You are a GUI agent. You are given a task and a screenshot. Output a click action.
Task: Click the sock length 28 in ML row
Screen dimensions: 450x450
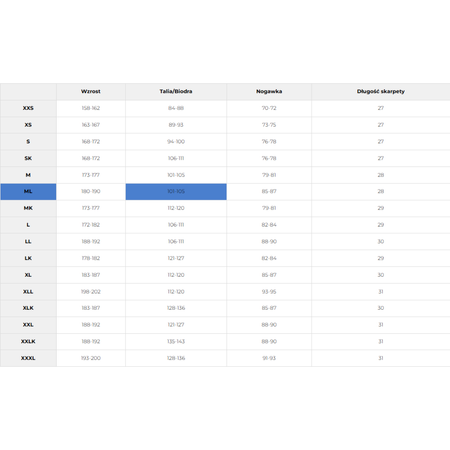pos(381,191)
